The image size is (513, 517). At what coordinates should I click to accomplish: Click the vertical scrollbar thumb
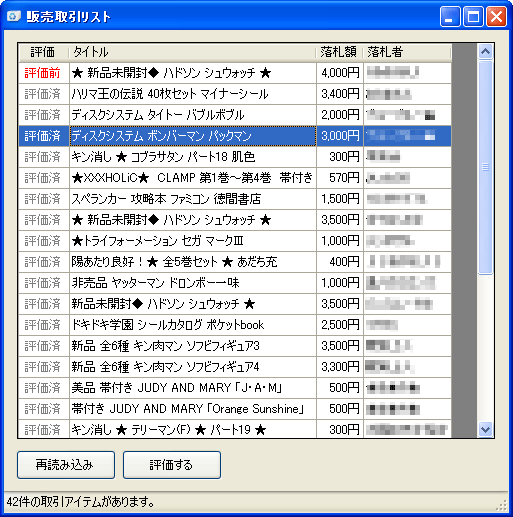point(485,167)
